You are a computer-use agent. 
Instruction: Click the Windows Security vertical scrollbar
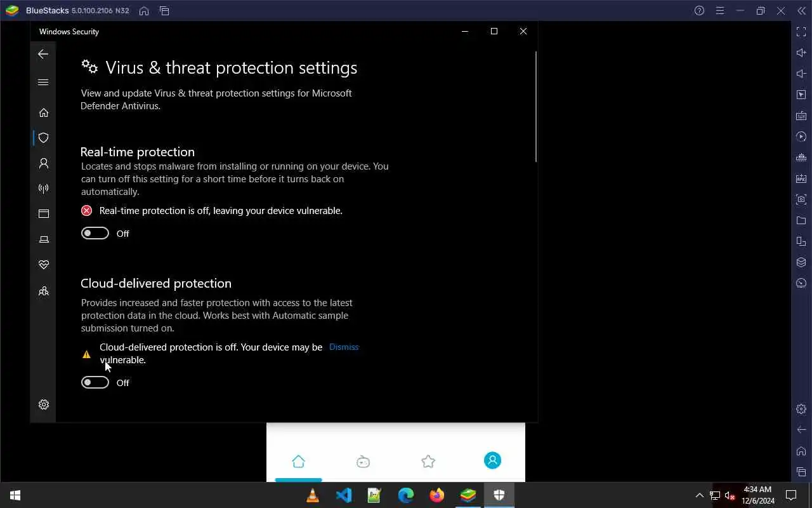[x=536, y=107]
